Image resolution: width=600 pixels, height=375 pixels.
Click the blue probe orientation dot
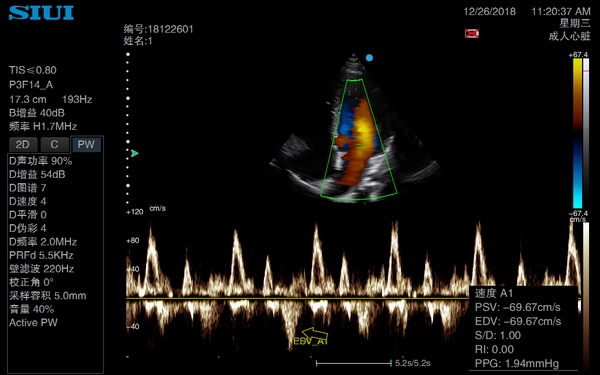coord(369,58)
